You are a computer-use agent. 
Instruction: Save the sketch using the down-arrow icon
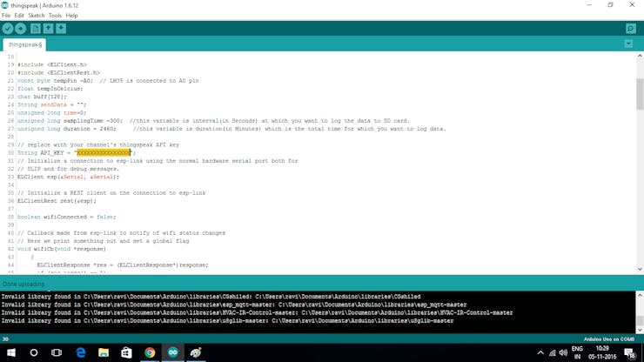[61, 29]
